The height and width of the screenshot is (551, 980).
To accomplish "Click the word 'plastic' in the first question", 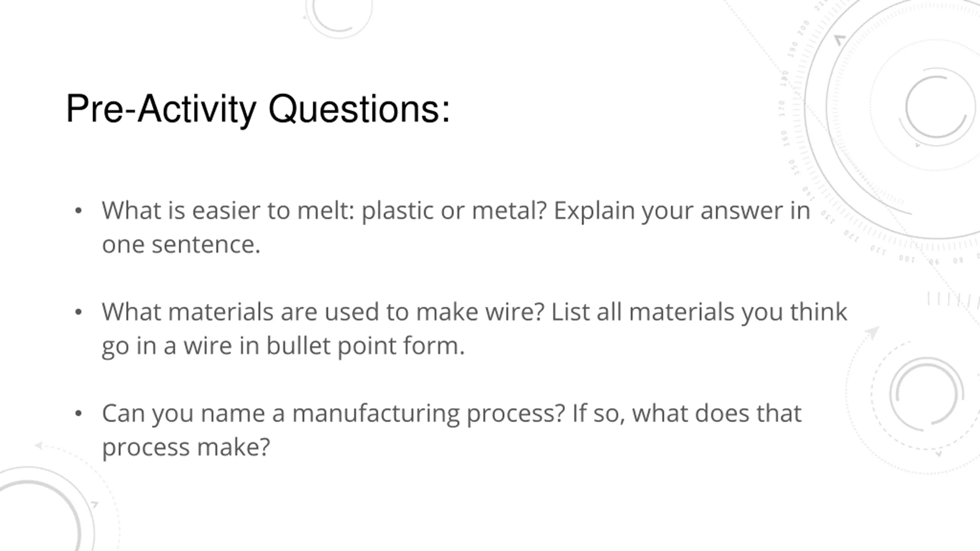I will click(397, 211).
